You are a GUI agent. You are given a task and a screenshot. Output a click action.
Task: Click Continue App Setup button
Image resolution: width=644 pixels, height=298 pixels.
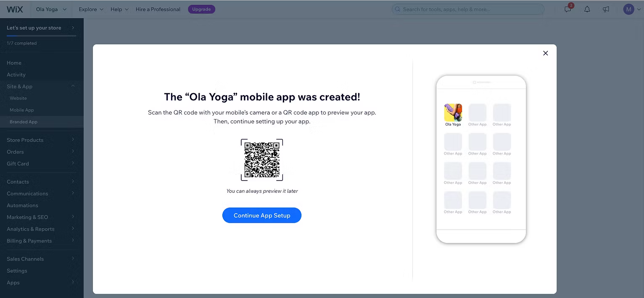[262, 215]
